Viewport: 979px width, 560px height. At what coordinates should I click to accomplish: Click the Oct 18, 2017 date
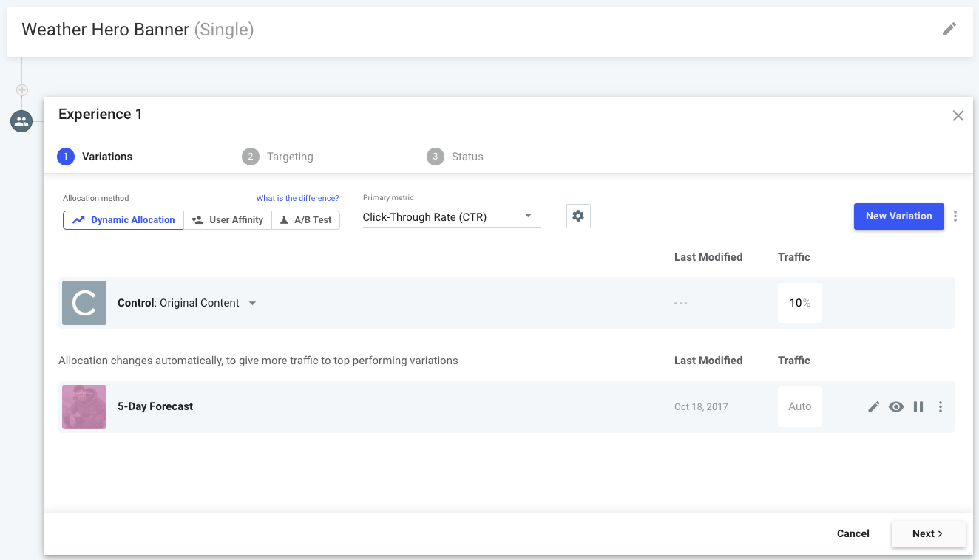click(701, 406)
